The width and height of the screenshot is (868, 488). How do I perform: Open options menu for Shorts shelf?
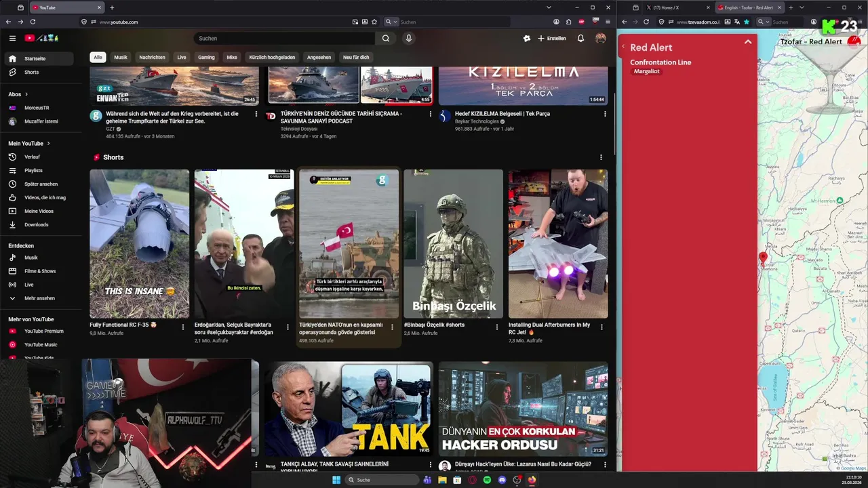pos(601,157)
